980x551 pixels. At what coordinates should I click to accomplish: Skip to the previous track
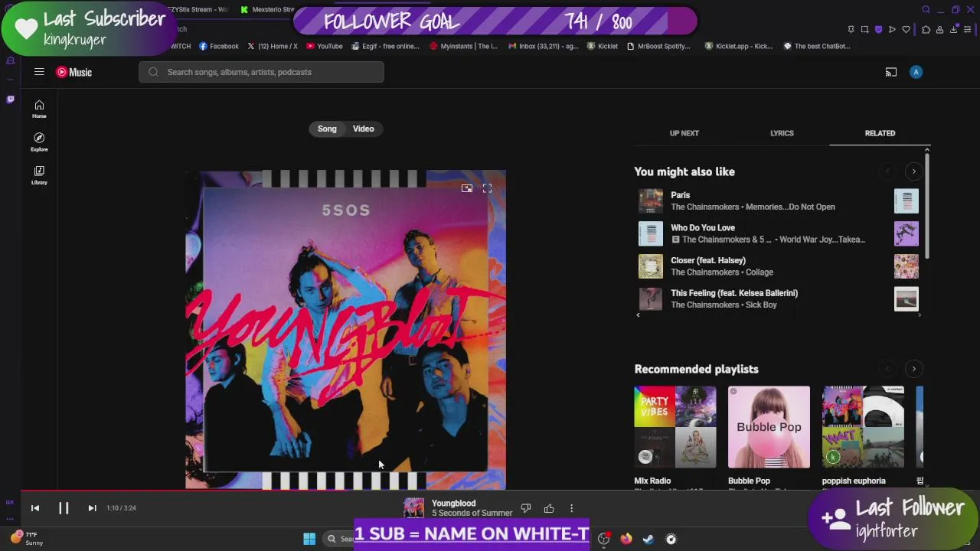click(x=35, y=508)
